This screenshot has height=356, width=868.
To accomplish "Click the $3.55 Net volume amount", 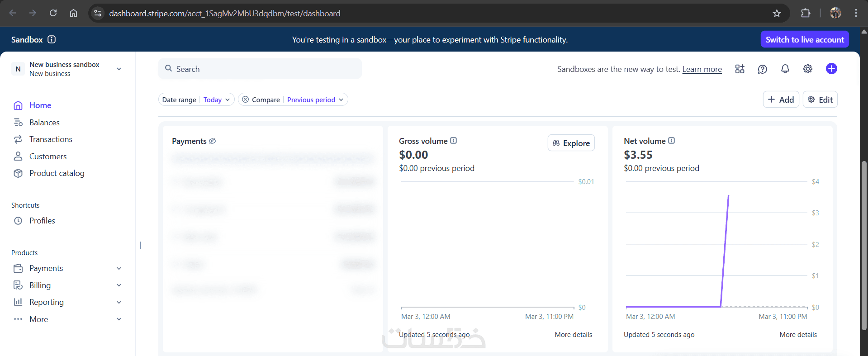I will pos(638,155).
